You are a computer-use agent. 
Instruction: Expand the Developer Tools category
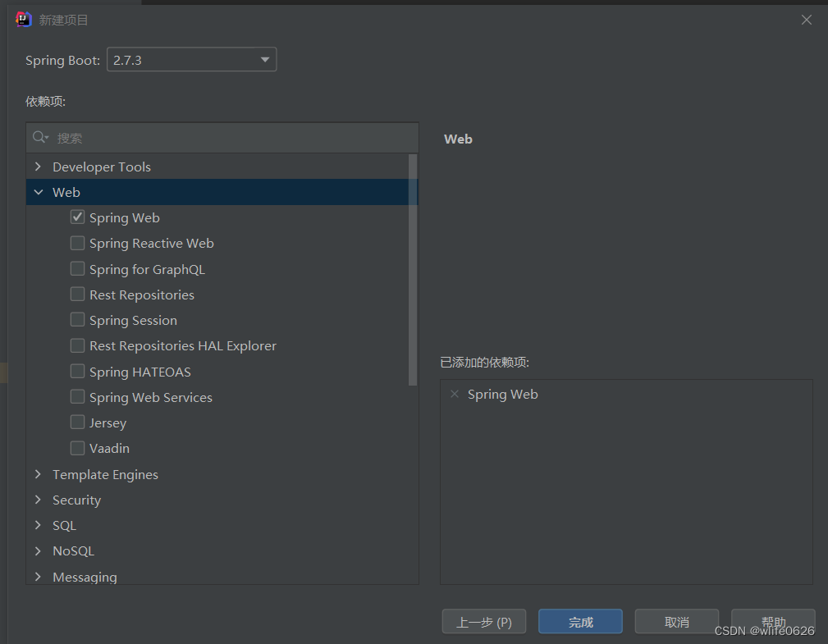click(x=38, y=167)
